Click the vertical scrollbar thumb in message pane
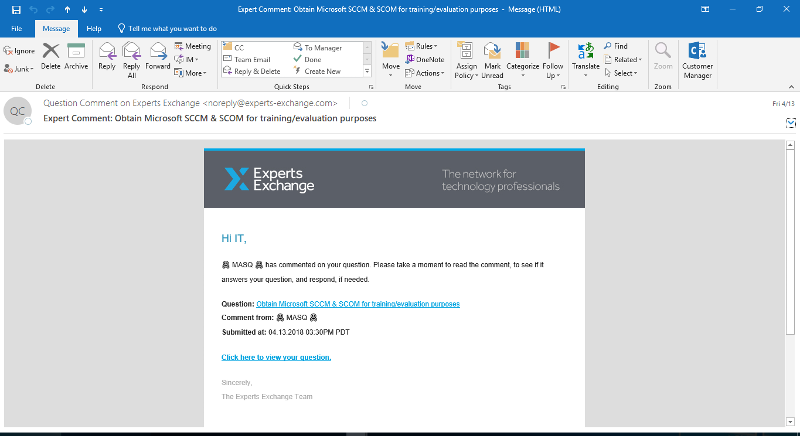The image size is (800, 436). 790,242
